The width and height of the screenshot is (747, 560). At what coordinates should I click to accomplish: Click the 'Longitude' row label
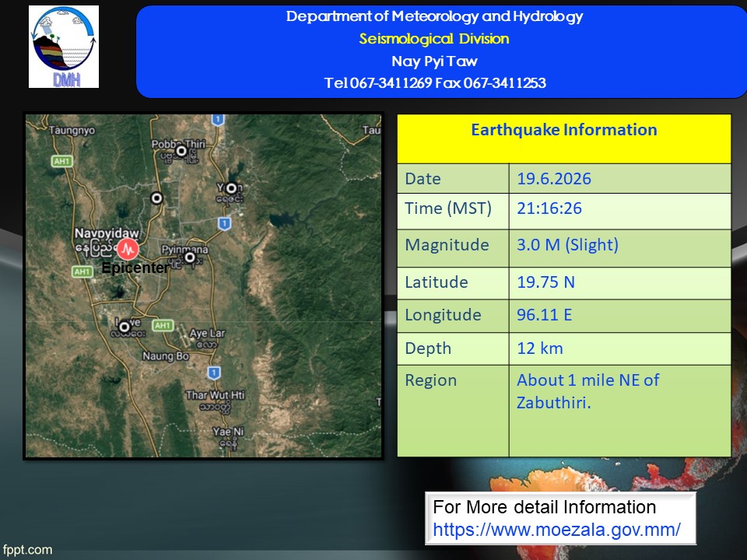[x=443, y=315]
